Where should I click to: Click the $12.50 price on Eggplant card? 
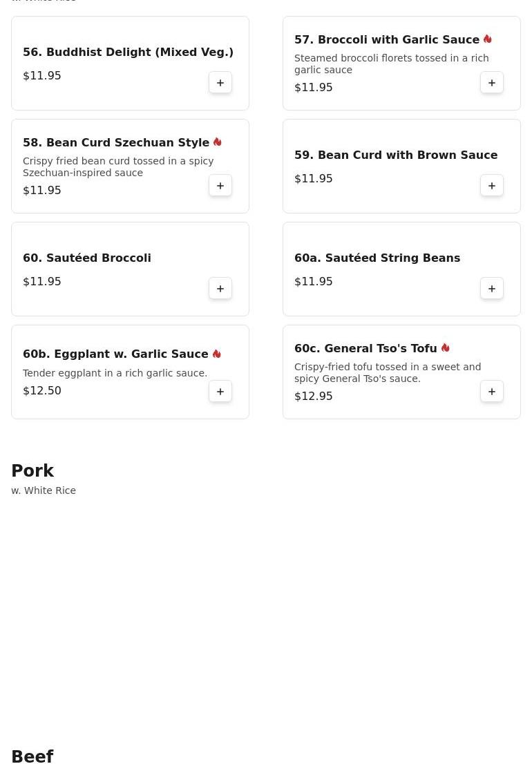42,391
